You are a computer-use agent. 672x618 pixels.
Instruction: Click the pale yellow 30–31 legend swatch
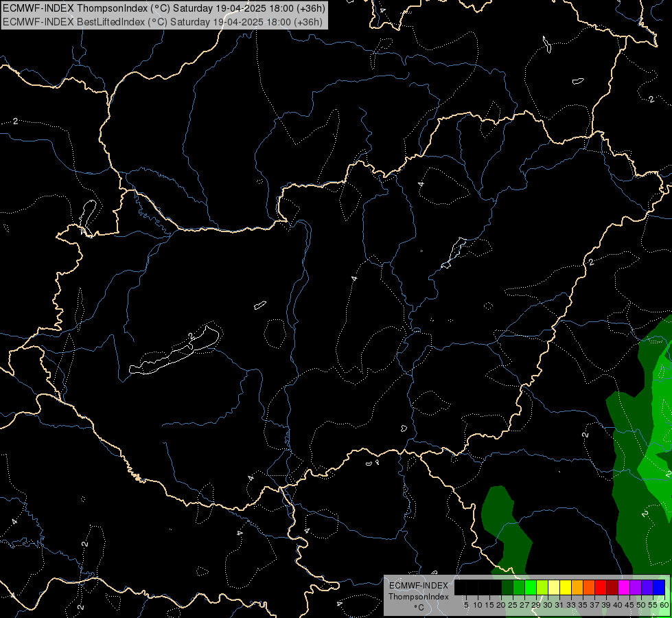[x=554, y=588]
